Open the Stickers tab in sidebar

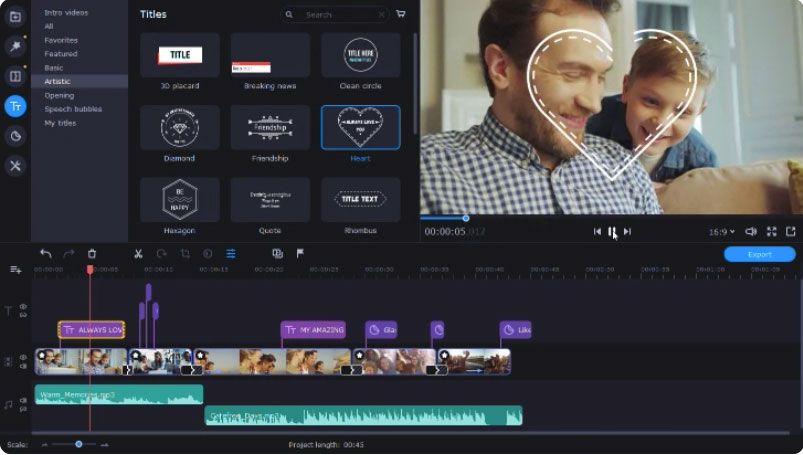15,136
